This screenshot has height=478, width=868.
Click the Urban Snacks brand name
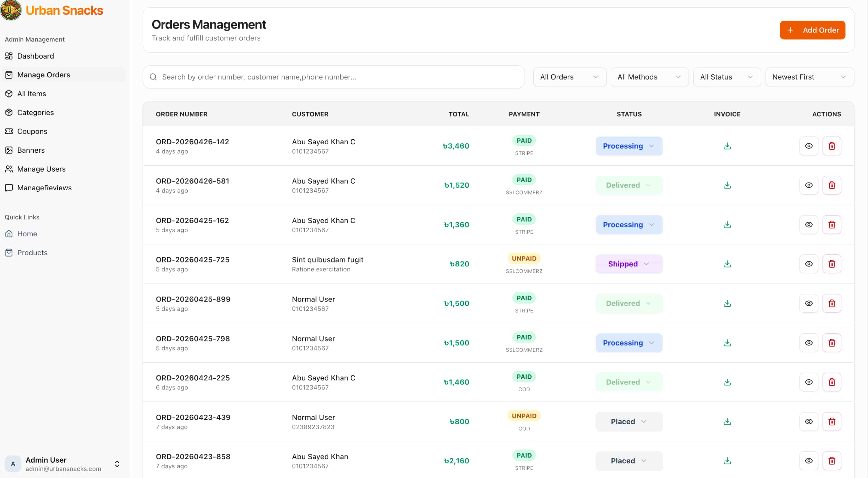click(64, 10)
